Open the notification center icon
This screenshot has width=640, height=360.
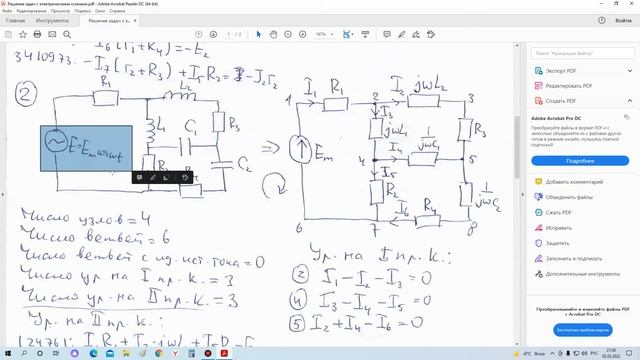(x=629, y=353)
